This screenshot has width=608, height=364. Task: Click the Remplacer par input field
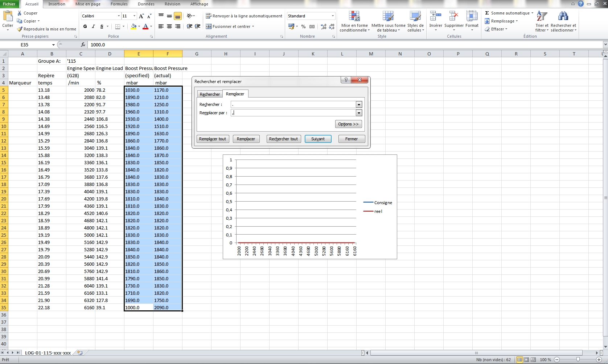pyautogui.click(x=294, y=113)
